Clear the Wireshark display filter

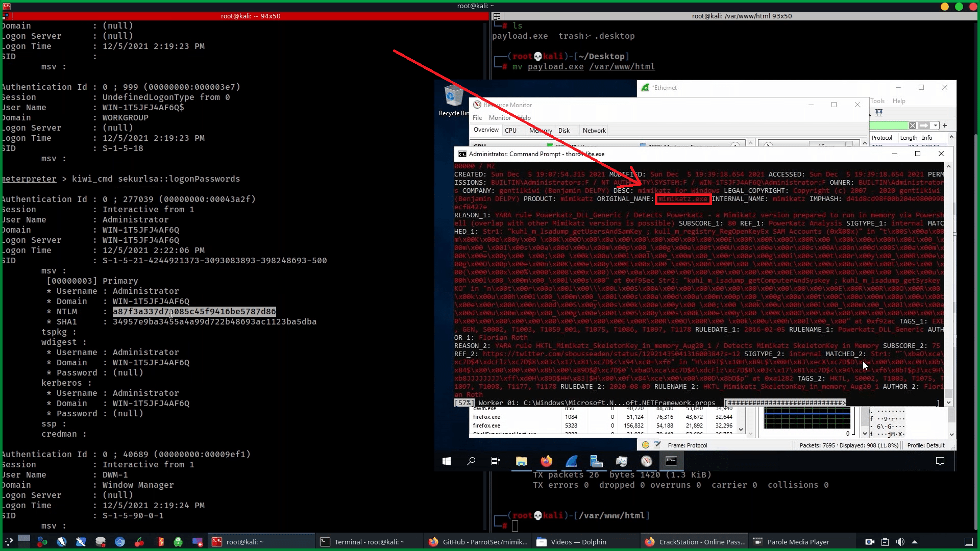(913, 126)
